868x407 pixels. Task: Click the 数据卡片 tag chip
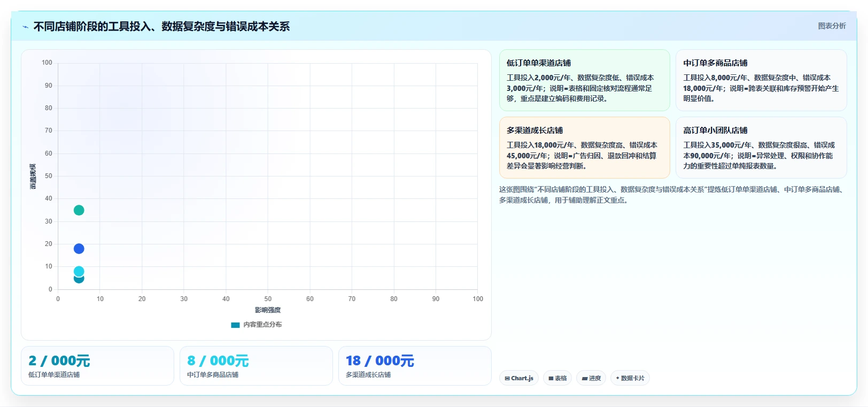tap(630, 378)
